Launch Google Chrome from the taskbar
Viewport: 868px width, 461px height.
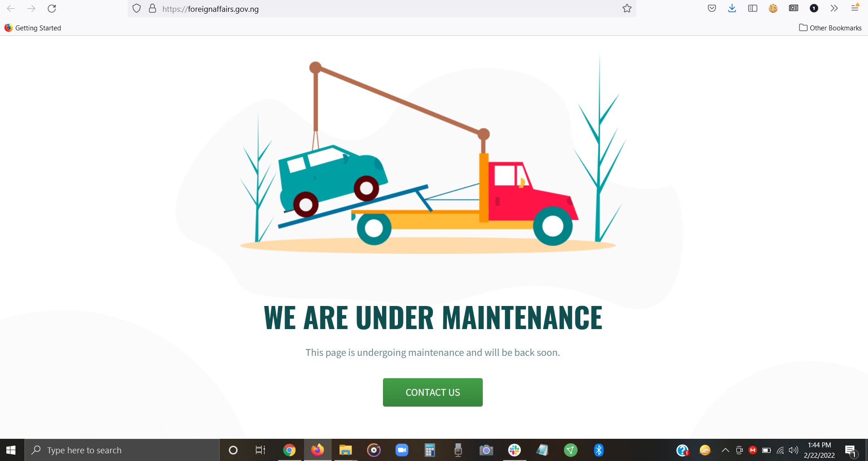289,450
